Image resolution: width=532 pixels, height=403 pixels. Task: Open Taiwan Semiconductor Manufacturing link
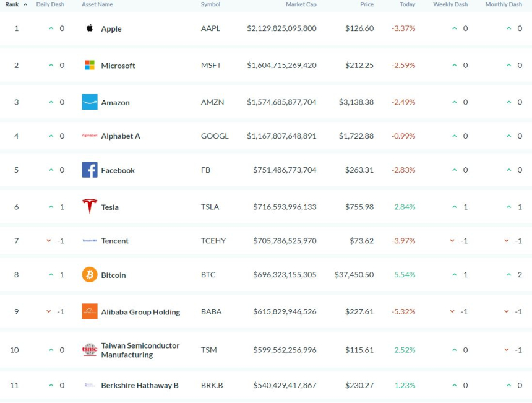140,350
